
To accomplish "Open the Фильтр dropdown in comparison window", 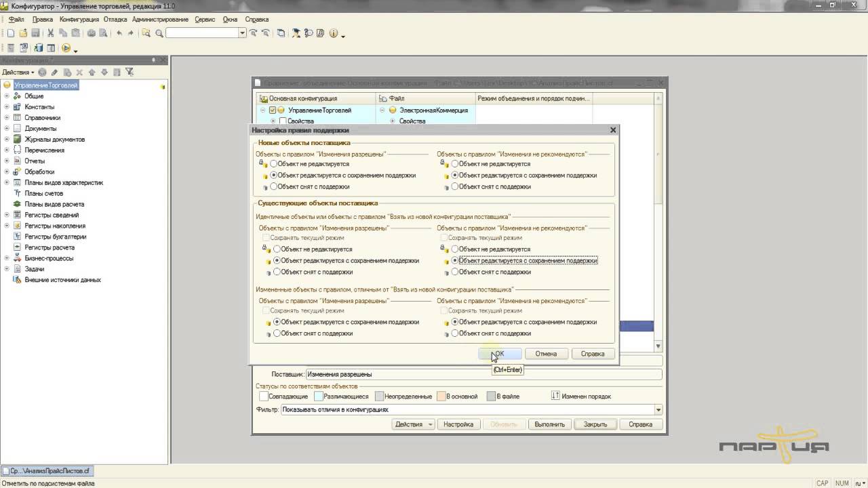I will tap(658, 410).
